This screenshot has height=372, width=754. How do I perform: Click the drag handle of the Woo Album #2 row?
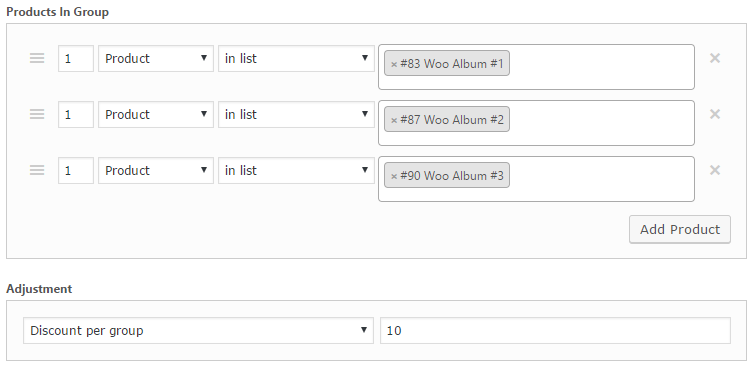(37, 114)
